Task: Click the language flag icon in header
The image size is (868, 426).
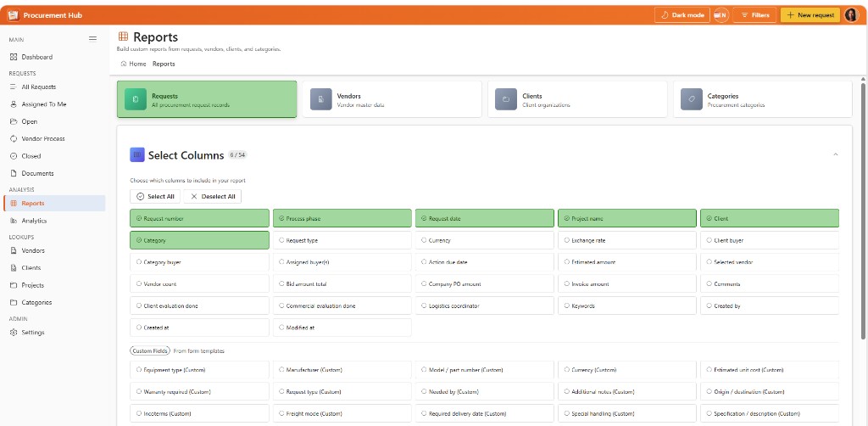Action: click(721, 15)
